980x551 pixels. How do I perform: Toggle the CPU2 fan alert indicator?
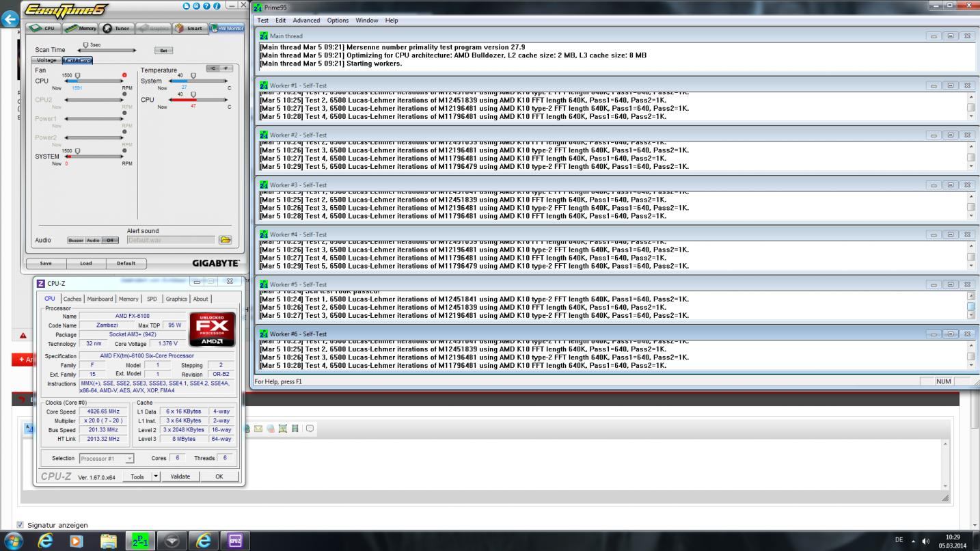[x=124, y=94]
